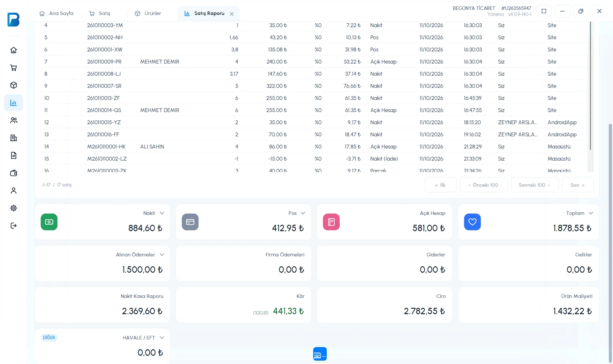The height and width of the screenshot is (364, 613).
Task: Open the Nakit Kasa Raporu card
Action: click(x=102, y=305)
